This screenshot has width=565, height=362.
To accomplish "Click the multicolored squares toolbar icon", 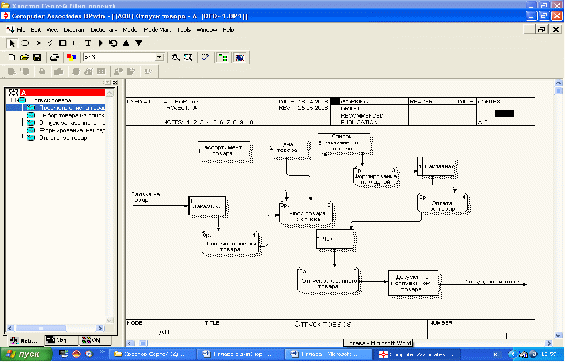I will coord(71,57).
